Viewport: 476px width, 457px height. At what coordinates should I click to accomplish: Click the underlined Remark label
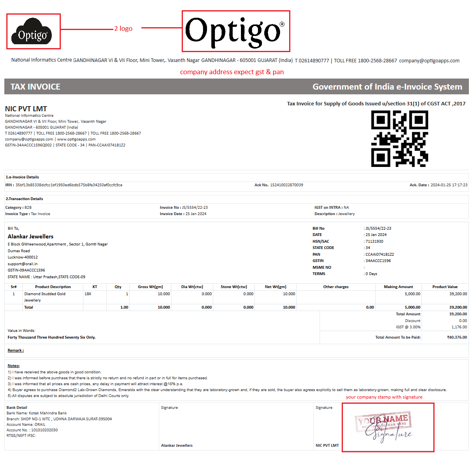pos(16,350)
